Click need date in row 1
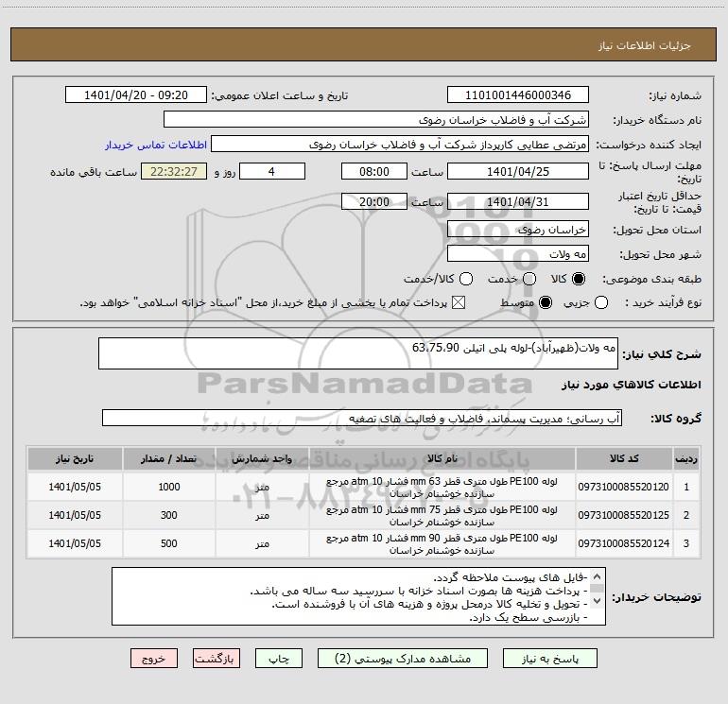Image resolution: width=728 pixels, height=704 pixels. pos(75,487)
